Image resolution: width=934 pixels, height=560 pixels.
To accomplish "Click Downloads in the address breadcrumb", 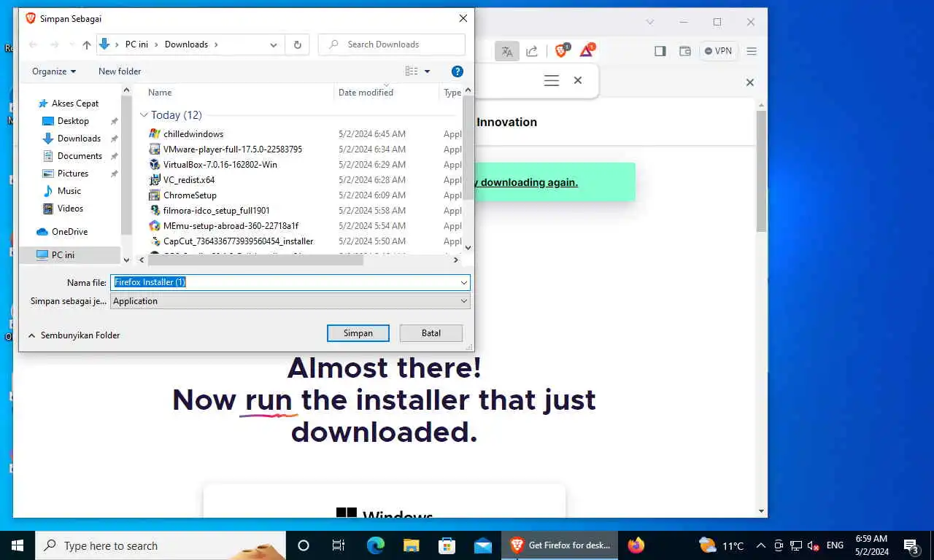I will 186,44.
